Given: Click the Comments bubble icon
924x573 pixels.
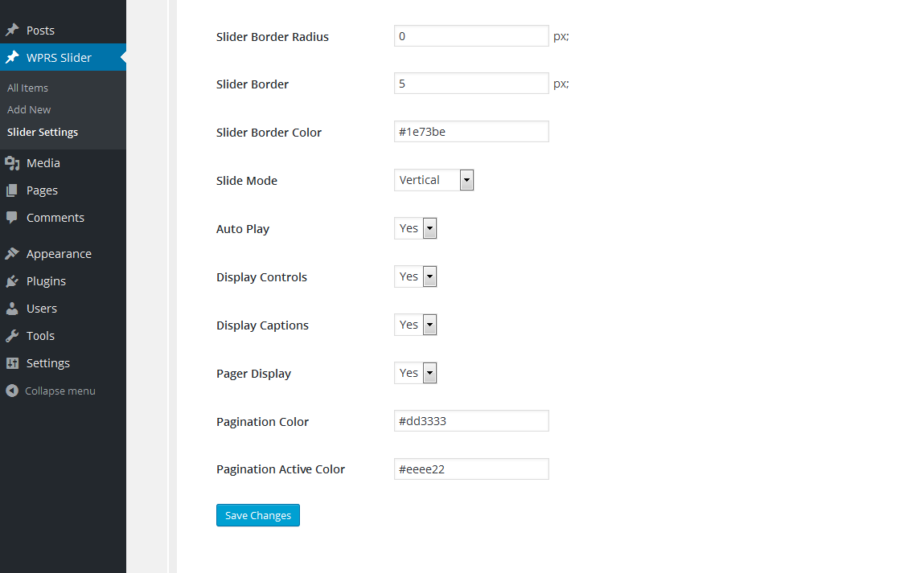Looking at the screenshot, I should click(x=12, y=217).
